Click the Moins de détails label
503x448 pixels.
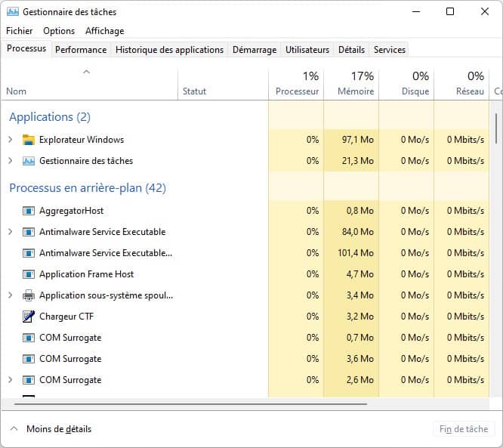tap(59, 429)
